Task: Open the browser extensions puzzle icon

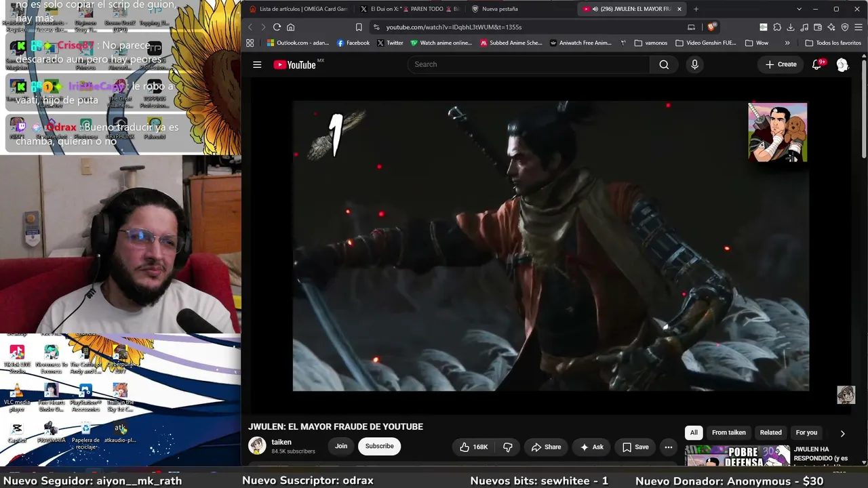Action: [x=777, y=27]
